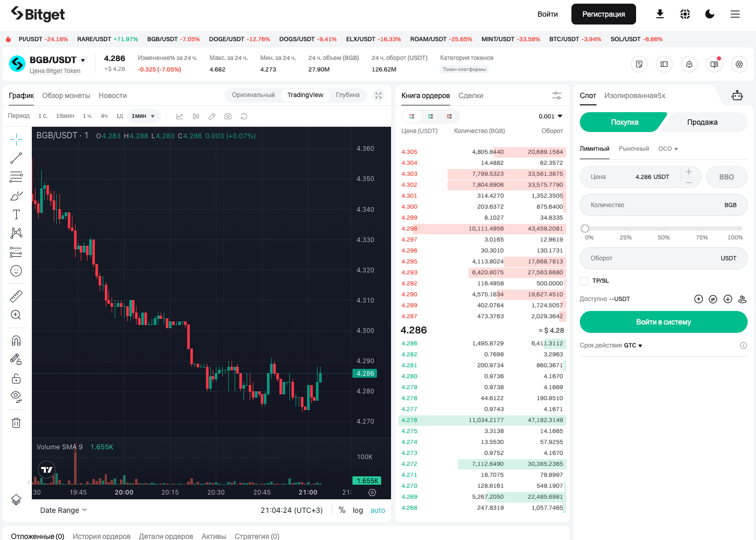This screenshot has width=756, height=540.
Task: Show order book with both sides view
Action: 412,116
